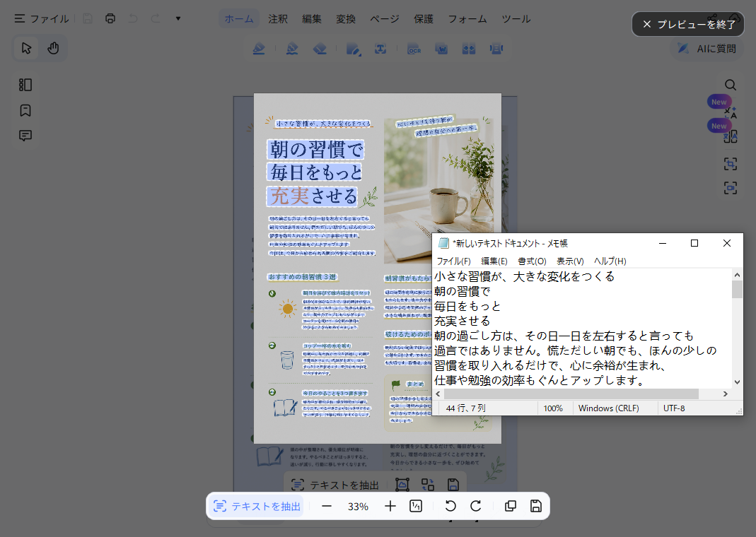Print the document
This screenshot has width=756, height=537.
[110, 18]
